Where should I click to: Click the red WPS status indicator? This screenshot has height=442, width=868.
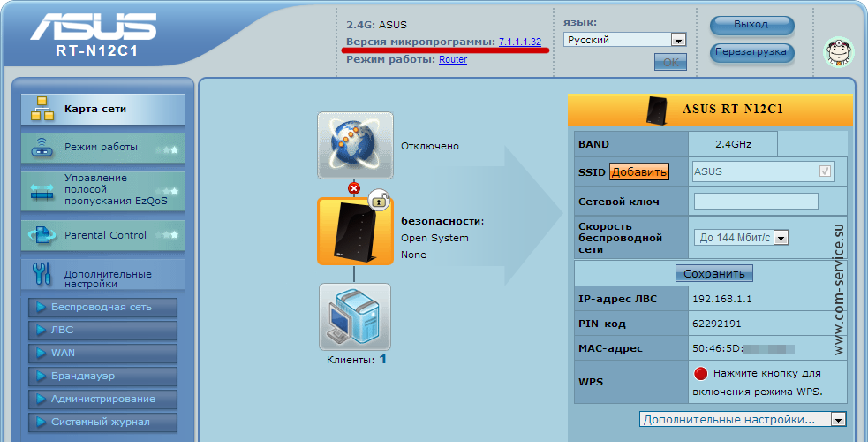[700, 374]
